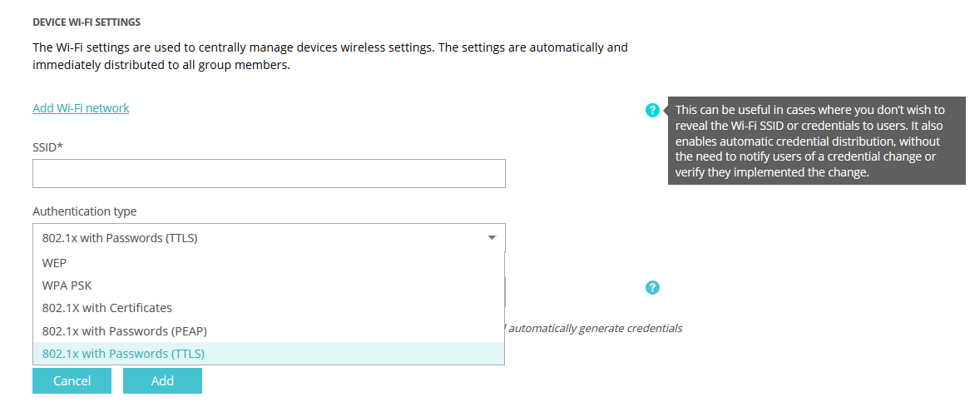Click the lower help question mark icon
The height and width of the screenshot is (407, 980).
click(652, 288)
